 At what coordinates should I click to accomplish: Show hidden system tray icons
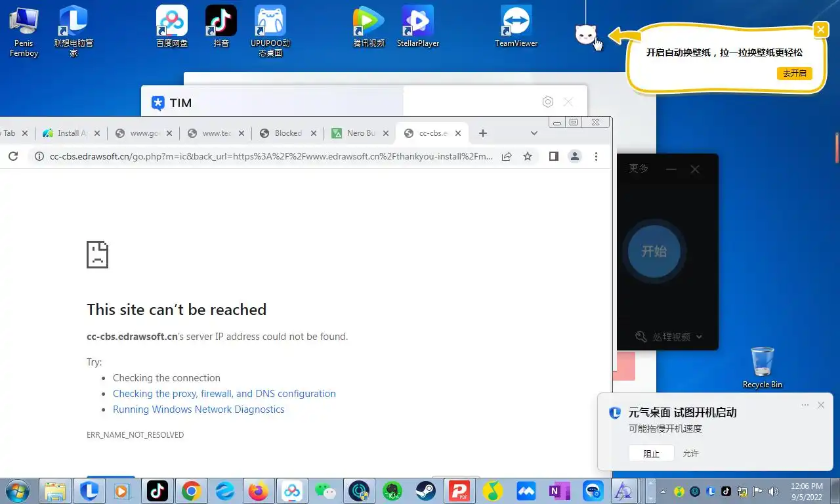point(662,491)
